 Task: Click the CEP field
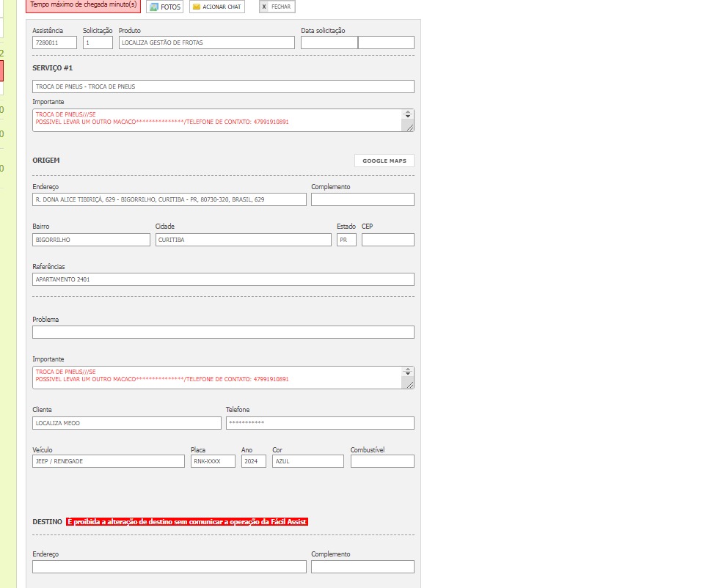[388, 240]
